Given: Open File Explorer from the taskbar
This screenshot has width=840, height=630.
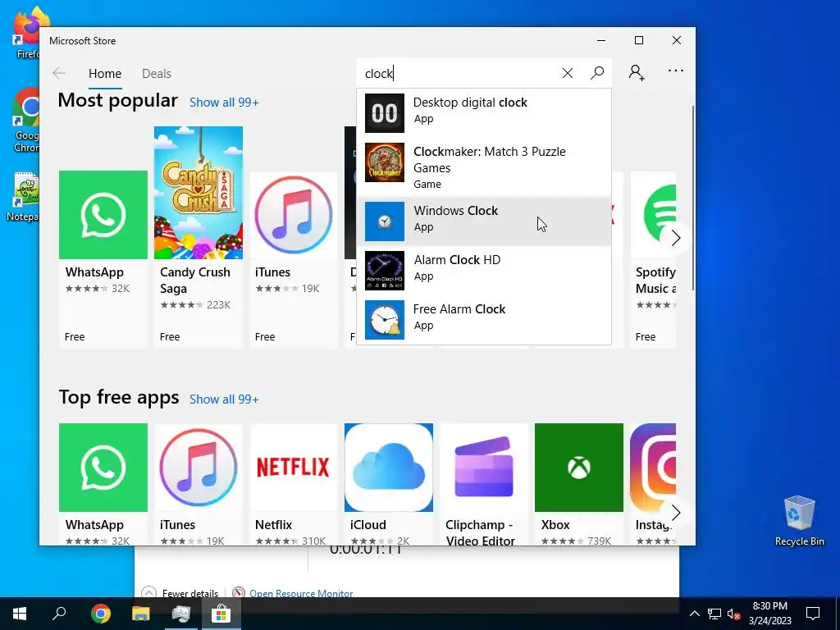Looking at the screenshot, I should click(x=141, y=614).
